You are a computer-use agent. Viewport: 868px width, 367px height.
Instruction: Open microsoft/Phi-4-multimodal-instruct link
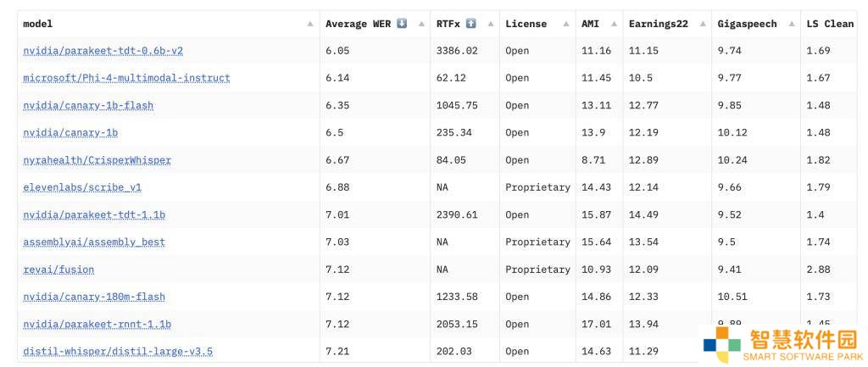point(127,78)
